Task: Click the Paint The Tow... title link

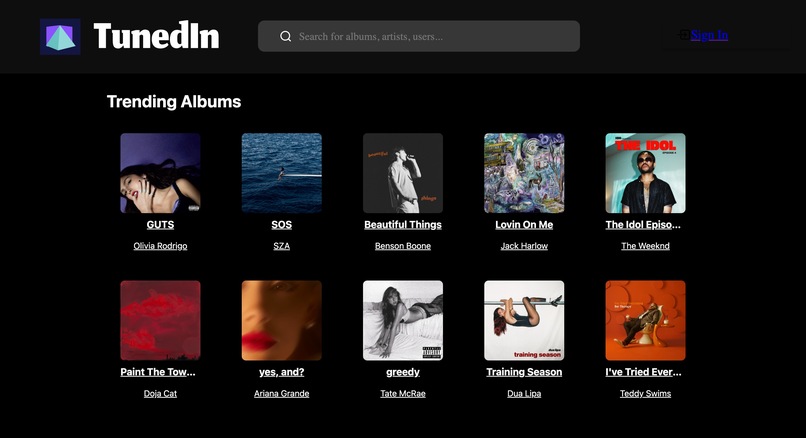Action: tap(158, 372)
